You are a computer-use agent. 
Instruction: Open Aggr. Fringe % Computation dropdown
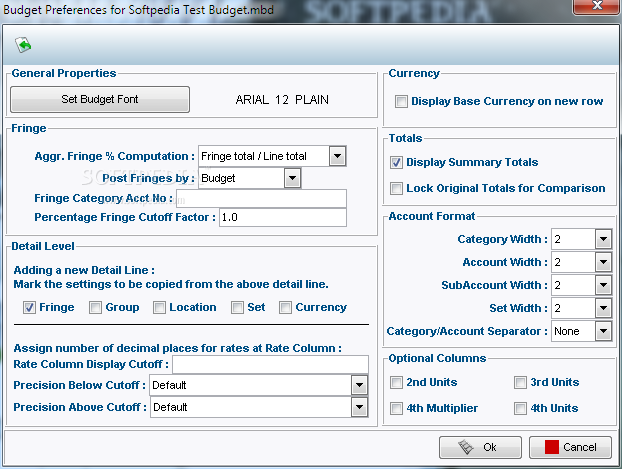point(338,156)
